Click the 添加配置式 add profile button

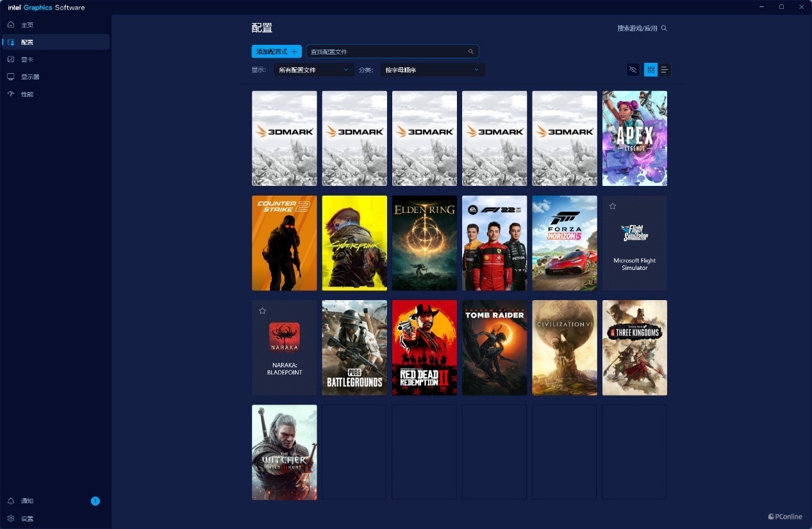(276, 51)
